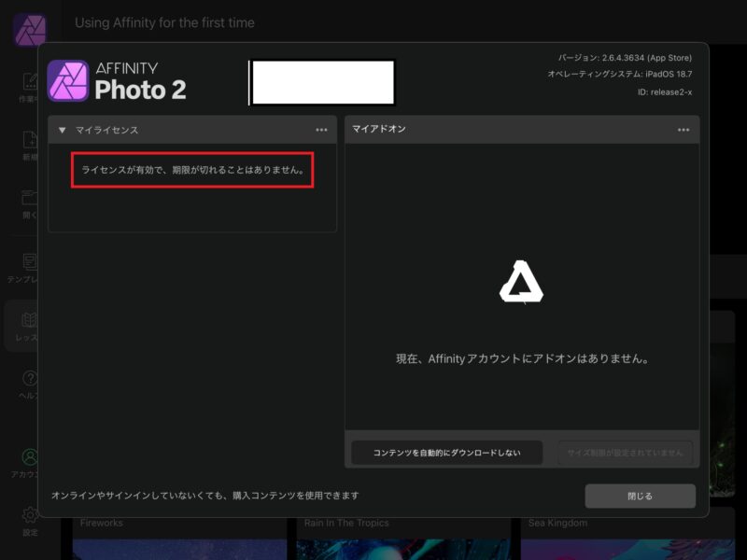Open the マイアドオン three-dot options menu
Viewport: 747px width, 560px height.
pyautogui.click(x=684, y=130)
